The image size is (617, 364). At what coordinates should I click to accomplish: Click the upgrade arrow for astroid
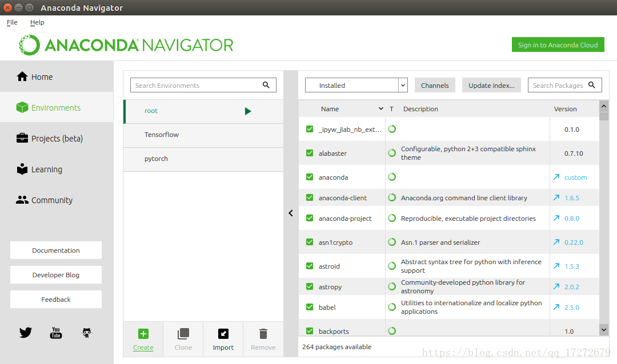click(556, 266)
